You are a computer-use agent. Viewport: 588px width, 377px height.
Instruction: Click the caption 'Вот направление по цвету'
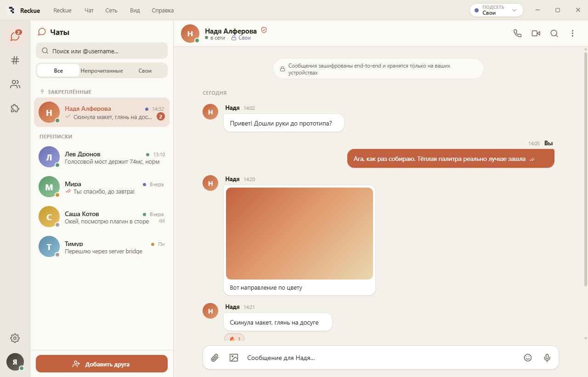click(x=266, y=287)
